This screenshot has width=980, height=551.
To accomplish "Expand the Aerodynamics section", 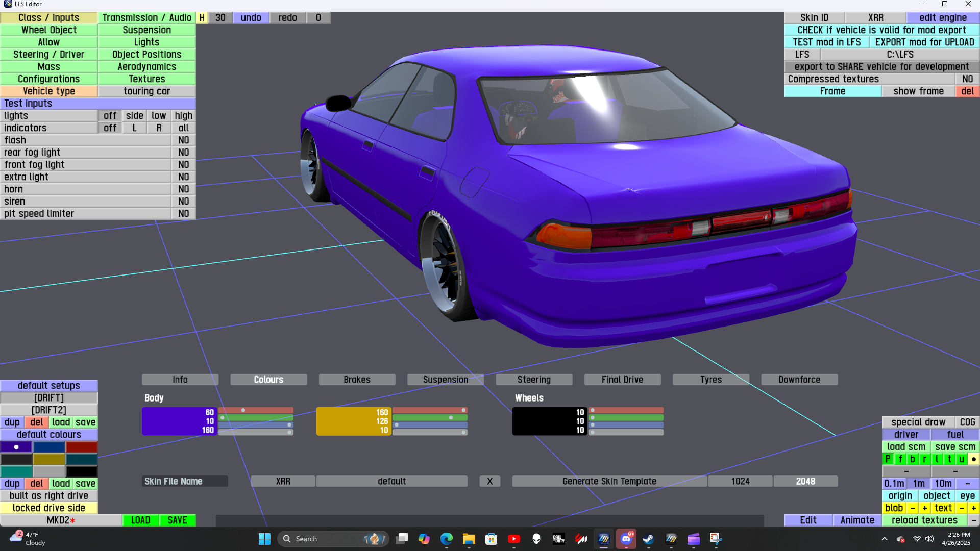I will click(x=146, y=67).
